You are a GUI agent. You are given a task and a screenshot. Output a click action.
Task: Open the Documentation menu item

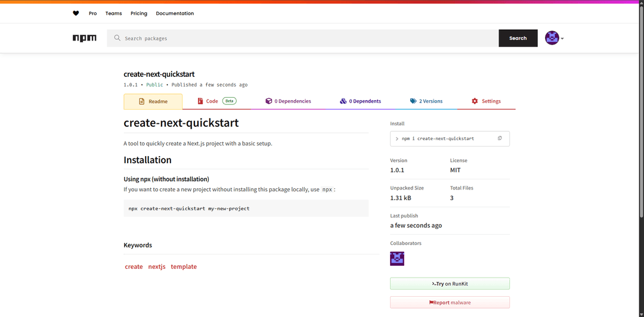pos(175,13)
